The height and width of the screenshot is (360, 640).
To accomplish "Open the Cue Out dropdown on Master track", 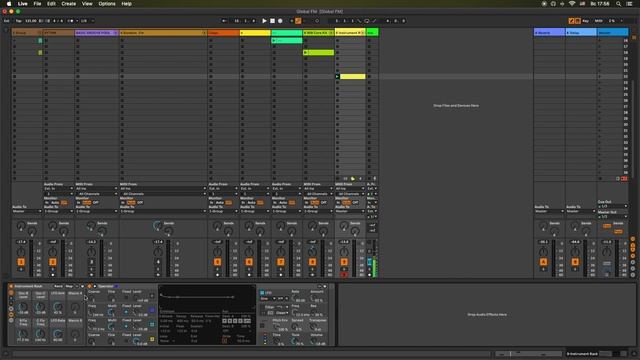I will (612, 206).
